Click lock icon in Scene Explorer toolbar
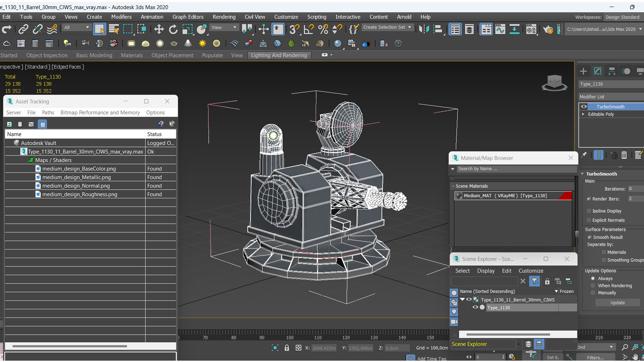644x362 pixels. (x=547, y=281)
